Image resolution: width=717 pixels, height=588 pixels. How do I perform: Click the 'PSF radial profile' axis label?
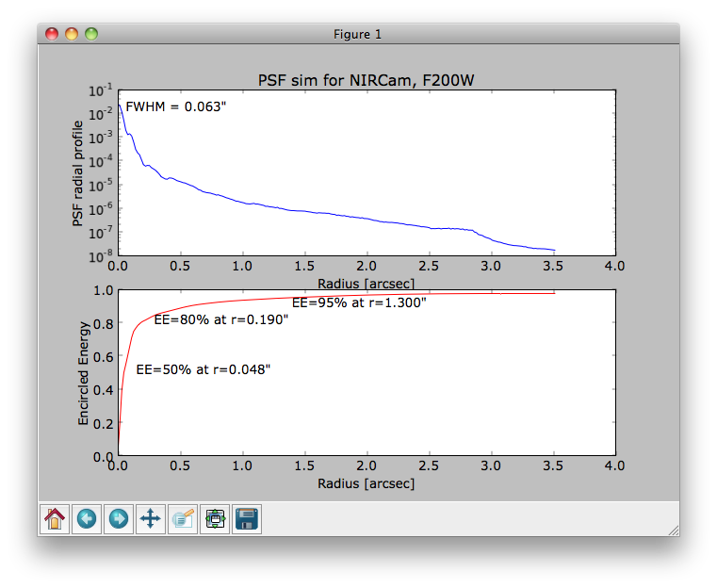[x=78, y=173]
